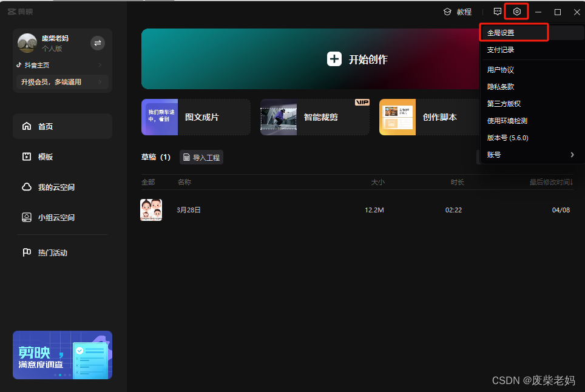Screen dimensions: 585x392
Task: Open 升级会员，多端通用 chevron
Action: (x=100, y=82)
